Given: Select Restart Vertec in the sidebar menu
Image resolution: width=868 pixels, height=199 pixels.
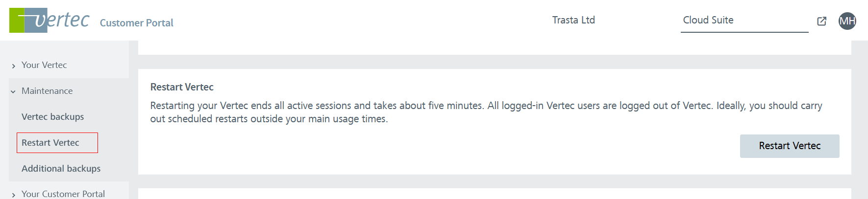Looking at the screenshot, I should tap(50, 143).
